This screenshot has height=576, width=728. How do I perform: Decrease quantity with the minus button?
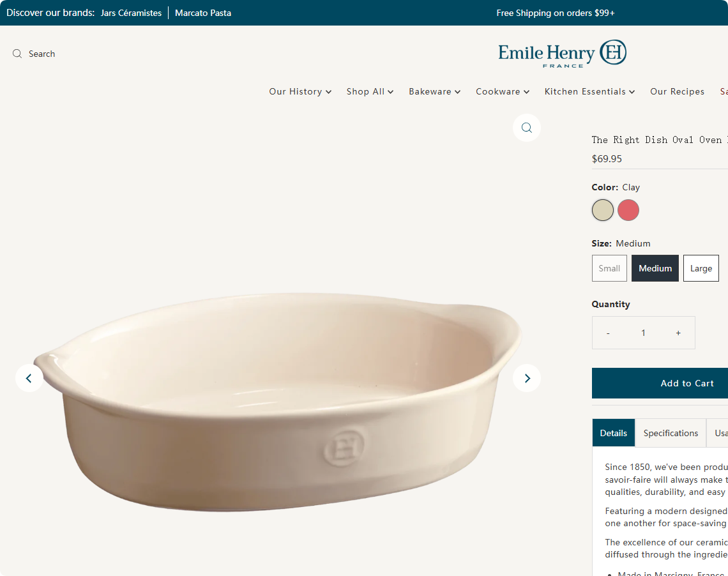pos(608,333)
